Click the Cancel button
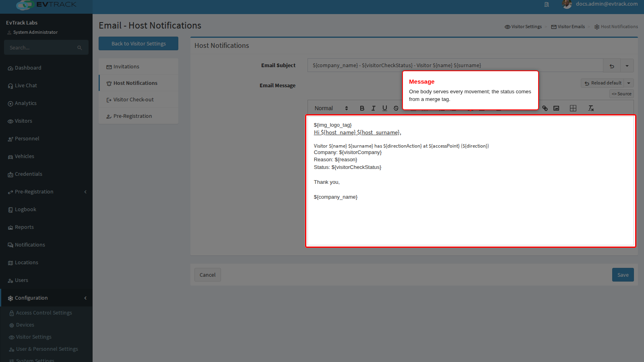The width and height of the screenshot is (644, 362). (x=208, y=275)
